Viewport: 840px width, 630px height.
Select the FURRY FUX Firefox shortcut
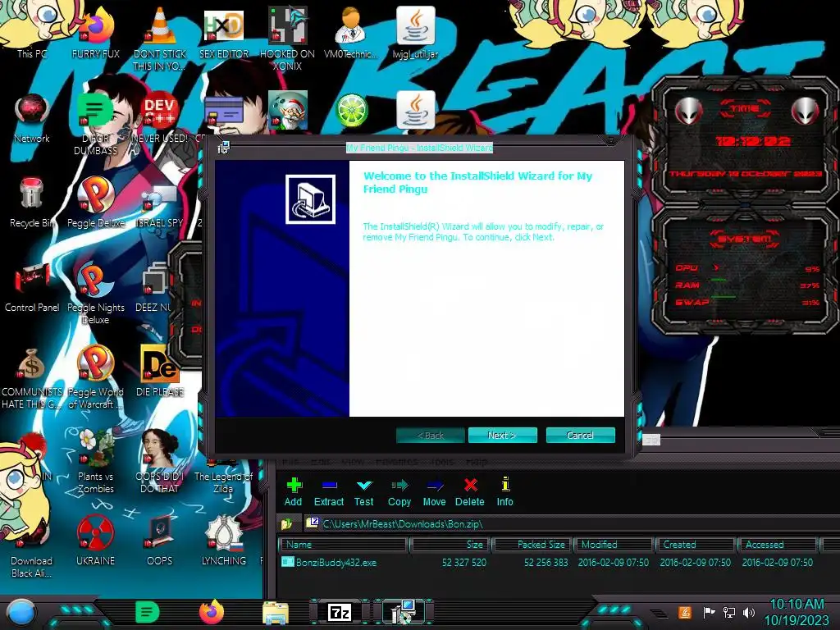click(96, 33)
